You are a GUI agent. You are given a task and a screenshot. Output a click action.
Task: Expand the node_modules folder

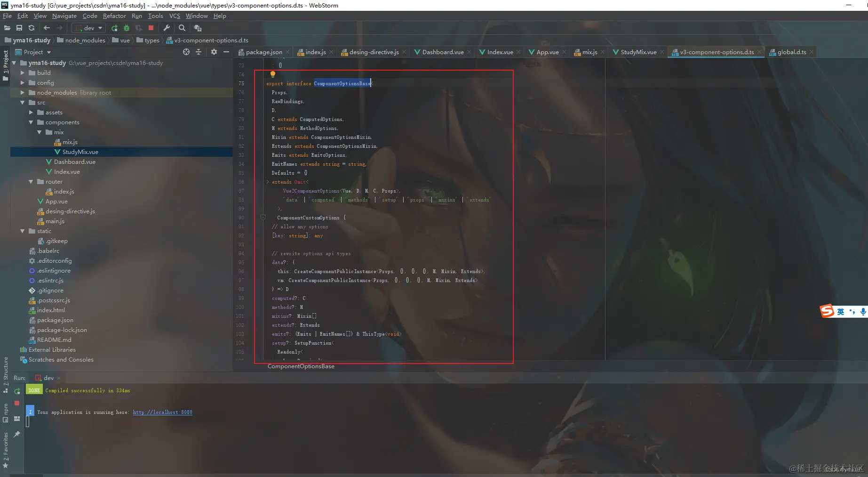(22, 93)
